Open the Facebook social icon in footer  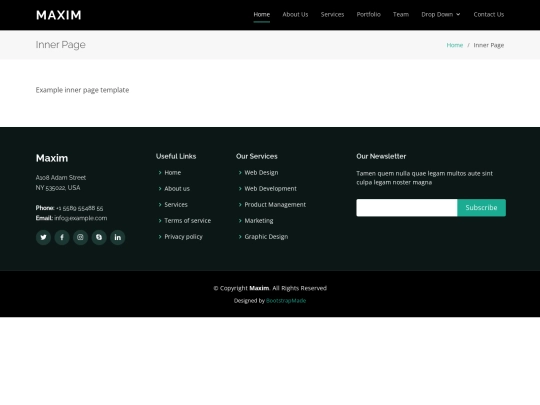[62, 237]
